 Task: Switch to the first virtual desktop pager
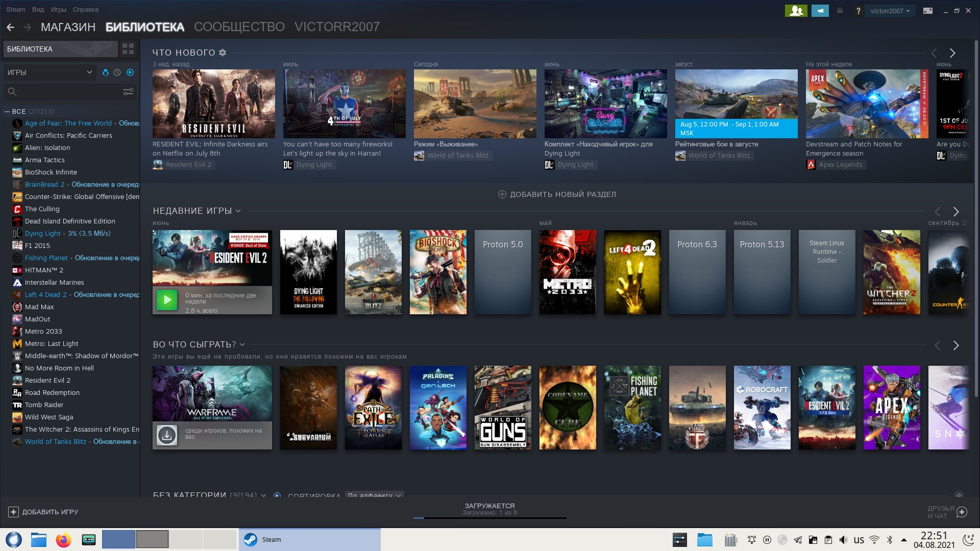coord(118,539)
